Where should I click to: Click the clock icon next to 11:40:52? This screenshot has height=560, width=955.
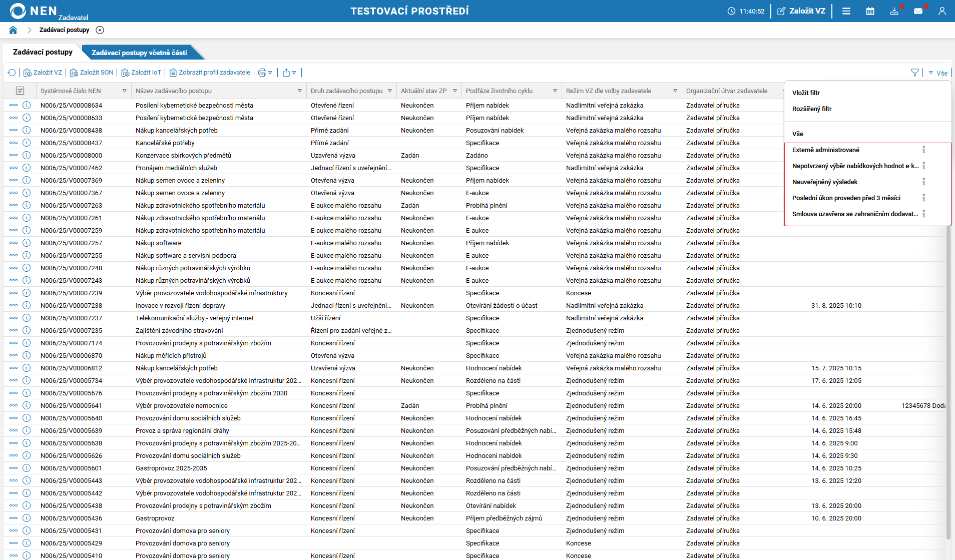(x=731, y=11)
